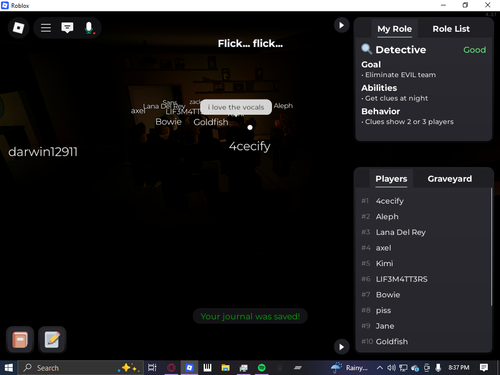Select player #2 Aleph in the list
This screenshot has height=375, width=500.
[423, 217]
